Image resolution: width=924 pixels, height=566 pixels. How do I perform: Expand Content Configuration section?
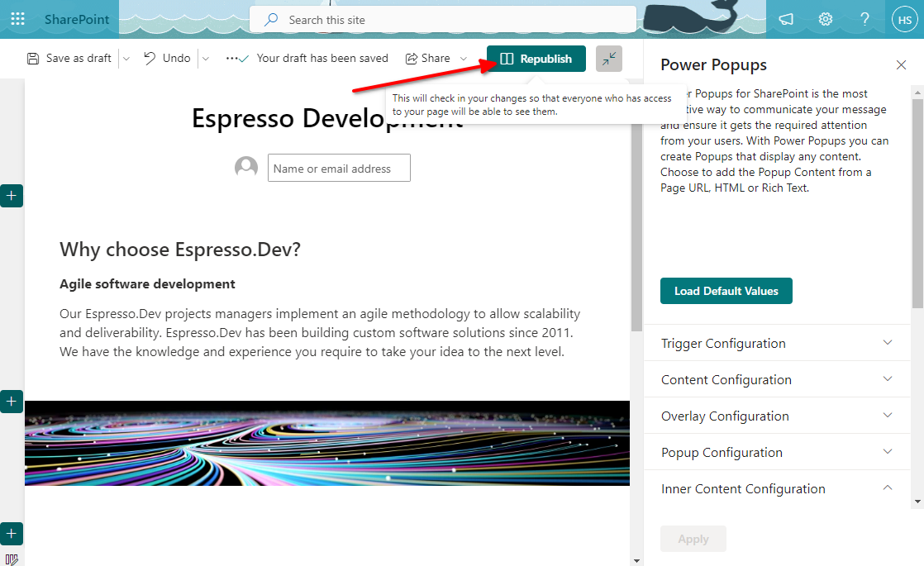[x=777, y=379]
